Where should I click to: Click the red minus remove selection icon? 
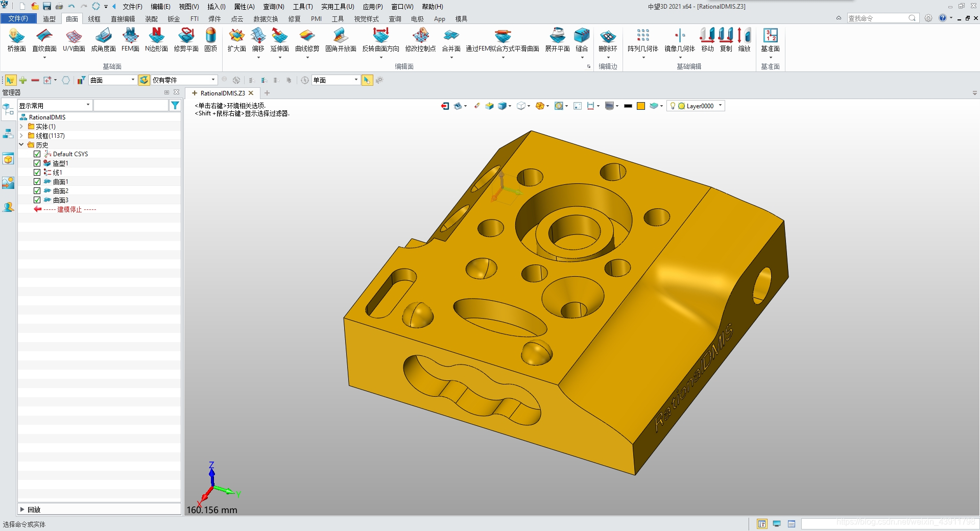(35, 80)
